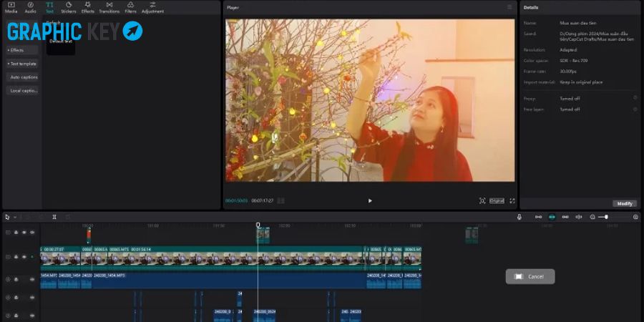Screen dimensions: 644x322
Task: Open the Adjustment panel
Action: [x=153, y=7]
